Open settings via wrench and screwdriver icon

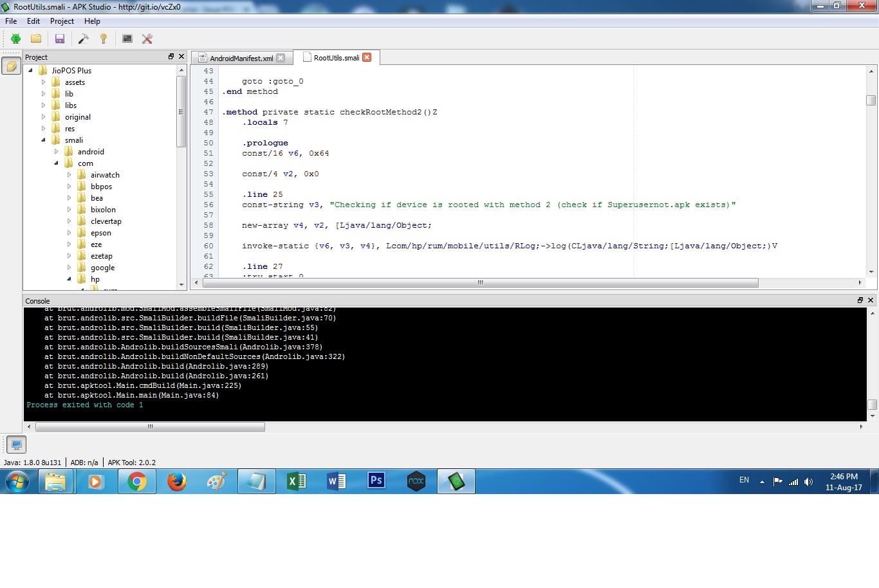tap(147, 39)
